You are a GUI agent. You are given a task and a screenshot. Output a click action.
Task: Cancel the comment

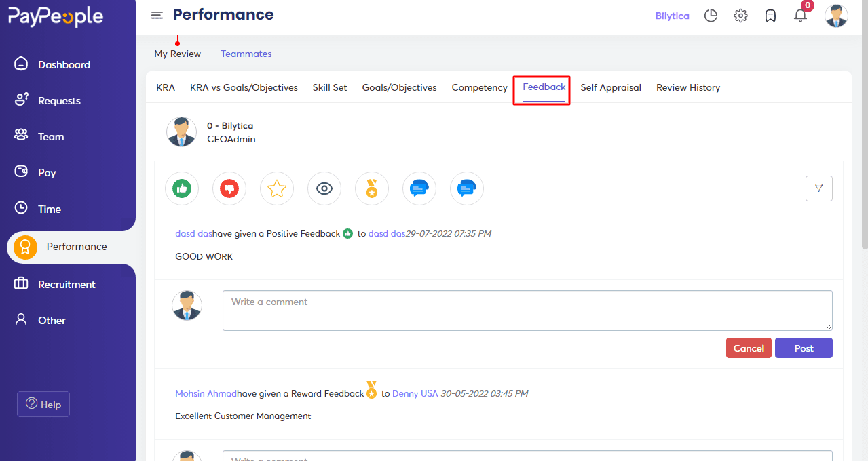749,348
